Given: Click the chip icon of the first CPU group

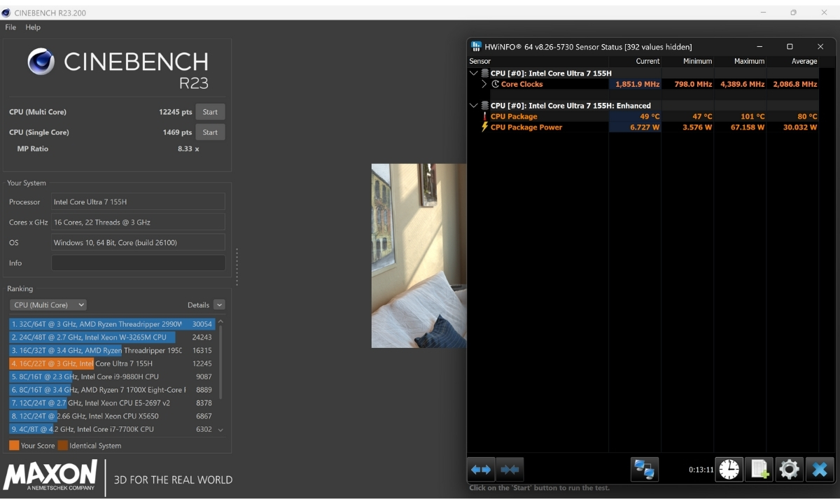Looking at the screenshot, I should click(484, 73).
